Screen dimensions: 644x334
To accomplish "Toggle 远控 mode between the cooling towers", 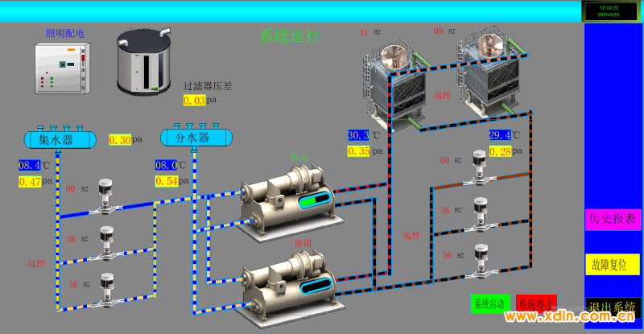I will click(442, 96).
